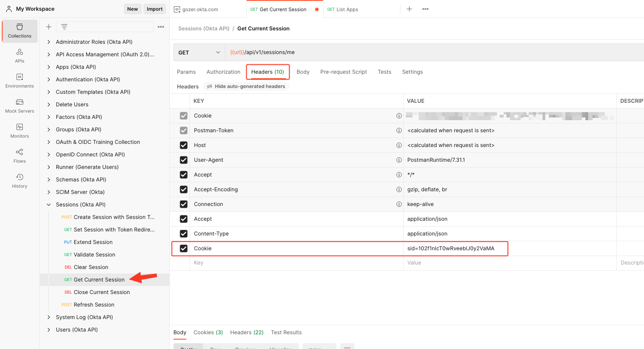The width and height of the screenshot is (644, 349).
Task: Click the Import button
Action: pyautogui.click(x=155, y=9)
